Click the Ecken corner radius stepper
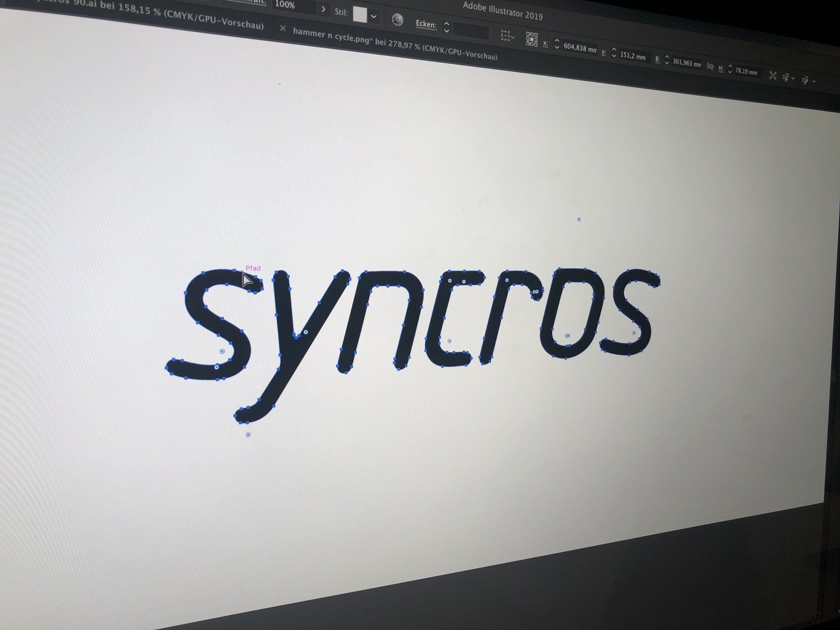The height and width of the screenshot is (630, 840). [446, 27]
